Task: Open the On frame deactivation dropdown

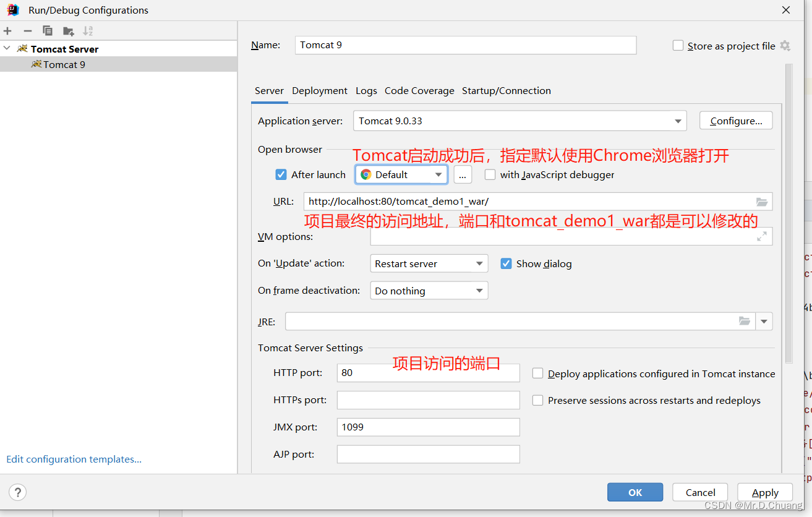Action: (429, 291)
